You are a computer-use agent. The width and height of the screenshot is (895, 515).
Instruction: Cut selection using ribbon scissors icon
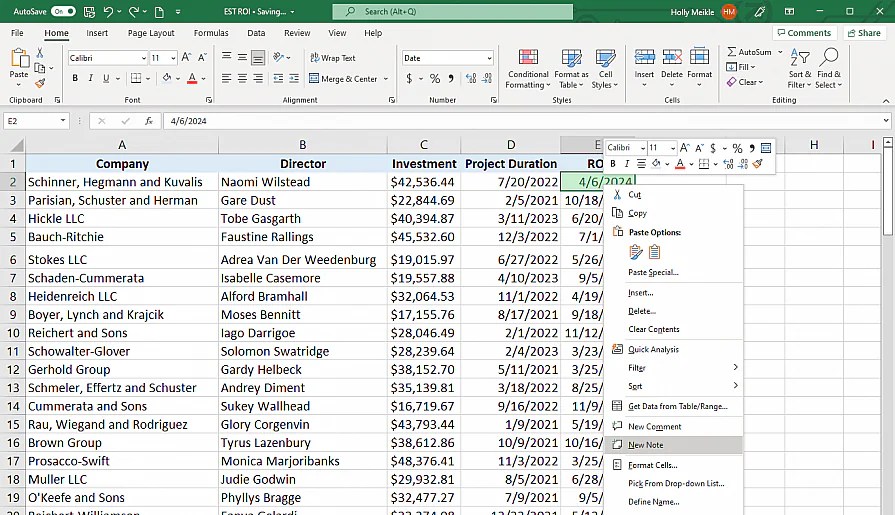pos(39,53)
